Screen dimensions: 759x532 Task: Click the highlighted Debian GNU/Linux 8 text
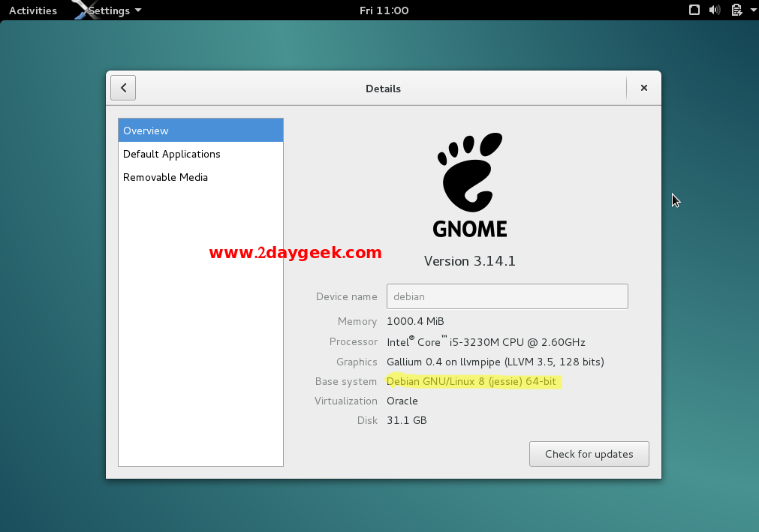click(x=471, y=381)
